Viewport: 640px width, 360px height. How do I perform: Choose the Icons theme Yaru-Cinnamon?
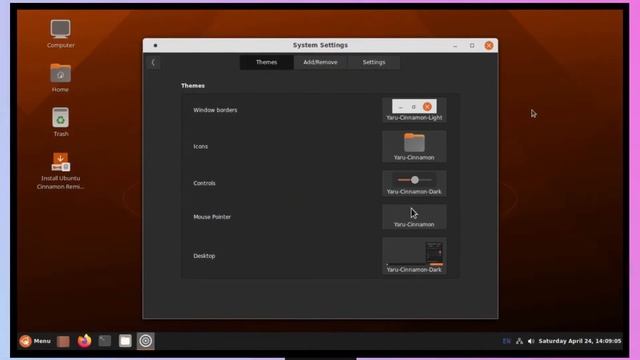point(414,147)
